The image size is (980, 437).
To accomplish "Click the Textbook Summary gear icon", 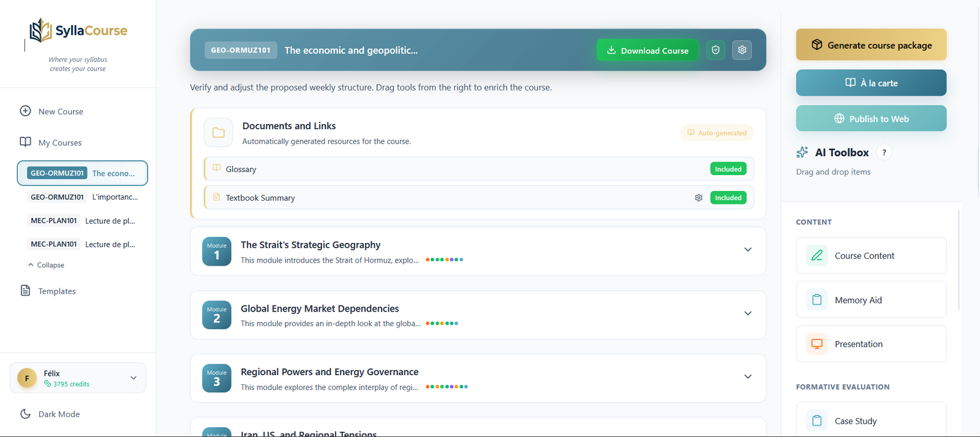I will (x=698, y=198).
